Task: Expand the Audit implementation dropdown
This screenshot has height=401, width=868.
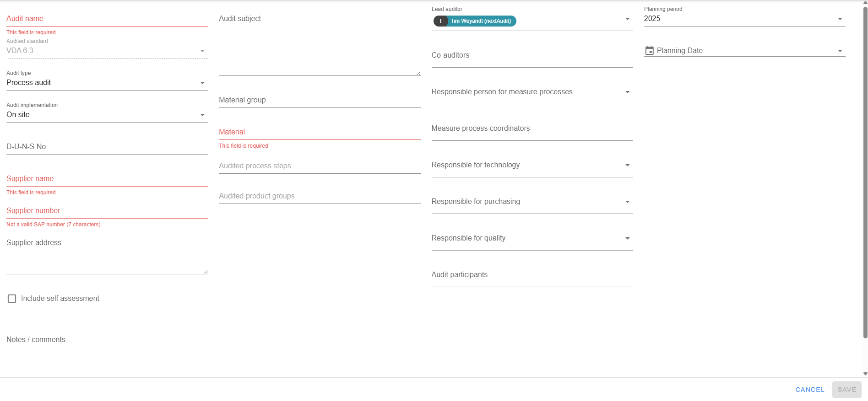Action: (x=202, y=115)
